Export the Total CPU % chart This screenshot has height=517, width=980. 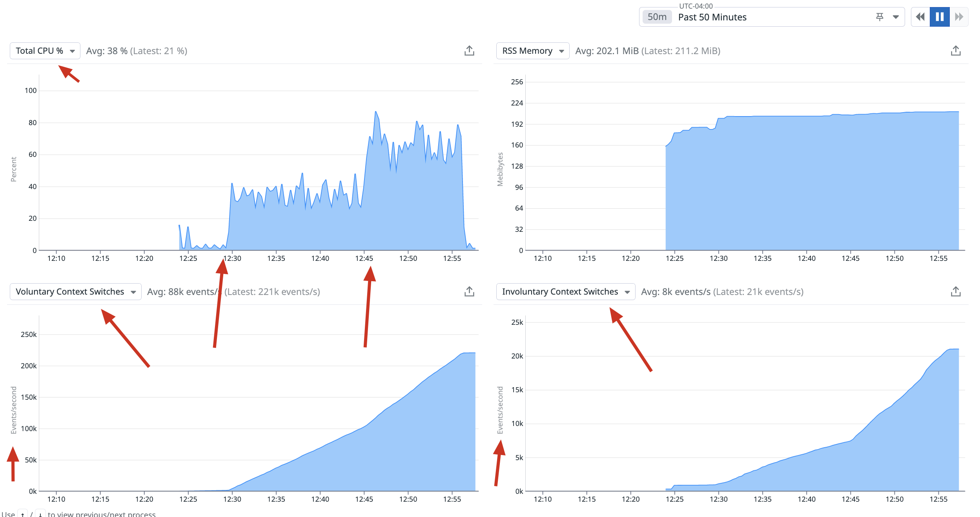click(469, 50)
